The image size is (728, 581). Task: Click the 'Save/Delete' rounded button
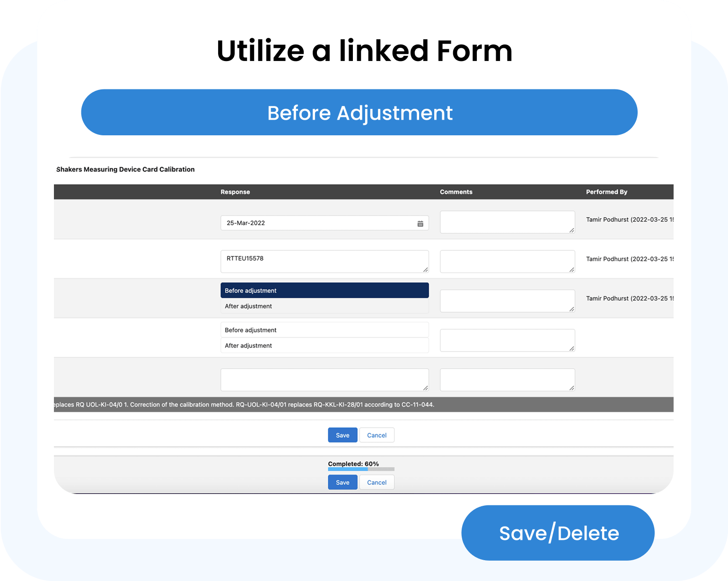[x=558, y=533]
